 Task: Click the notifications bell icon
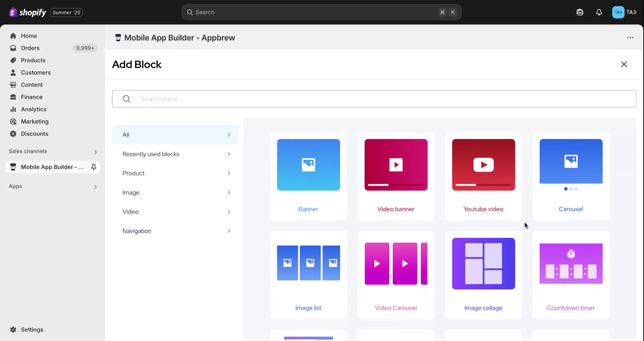(x=599, y=12)
